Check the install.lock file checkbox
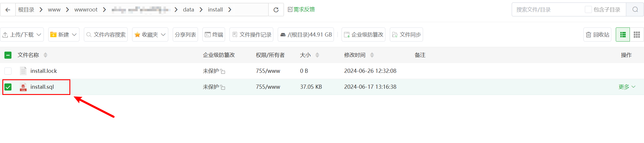The height and width of the screenshot is (143, 644). pyautogui.click(x=8, y=71)
